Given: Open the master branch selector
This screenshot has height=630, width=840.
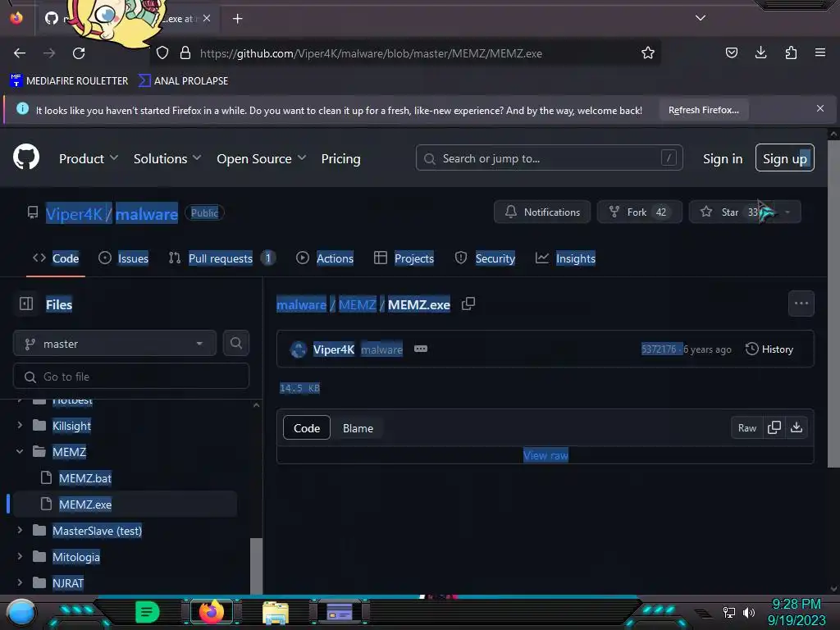Looking at the screenshot, I should coord(115,344).
